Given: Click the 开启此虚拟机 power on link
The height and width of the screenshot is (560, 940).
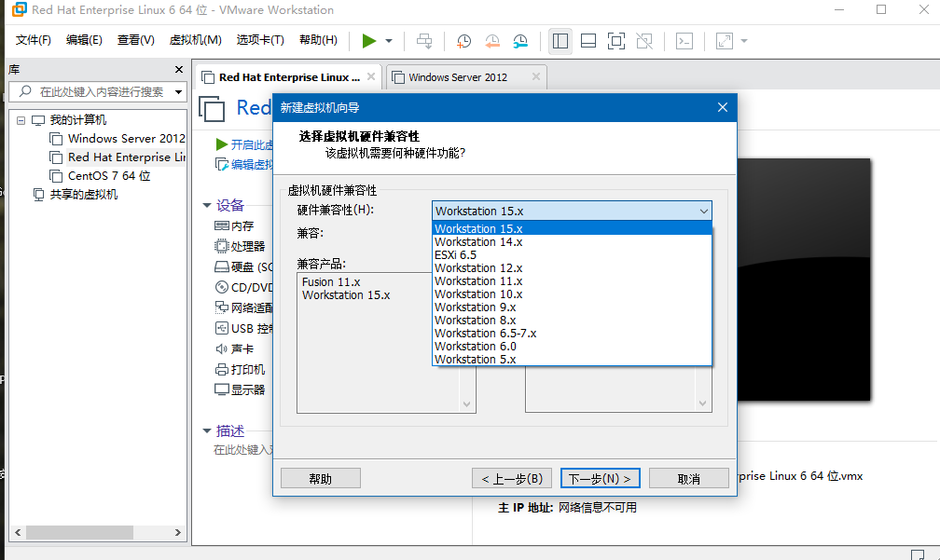Looking at the screenshot, I should point(244,144).
